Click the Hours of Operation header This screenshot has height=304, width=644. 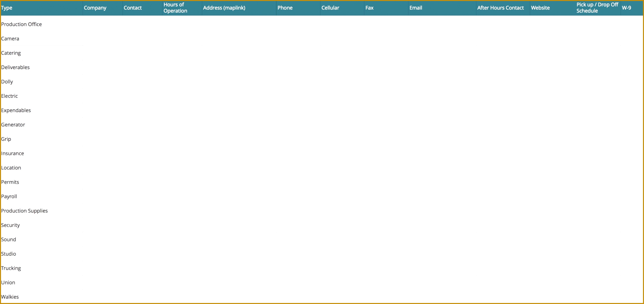tap(175, 8)
